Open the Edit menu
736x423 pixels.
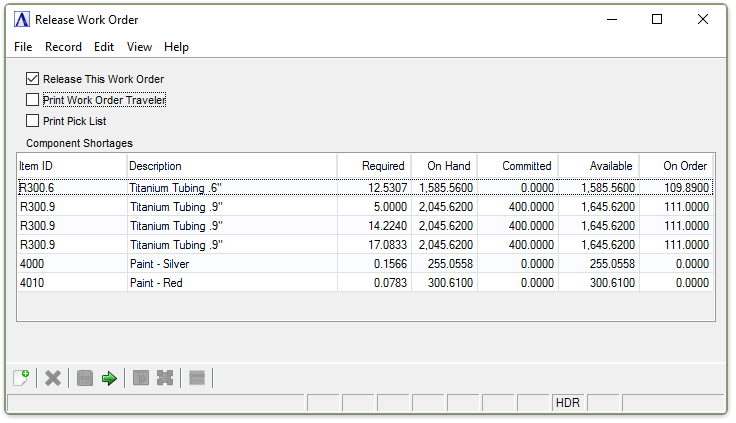pos(104,47)
